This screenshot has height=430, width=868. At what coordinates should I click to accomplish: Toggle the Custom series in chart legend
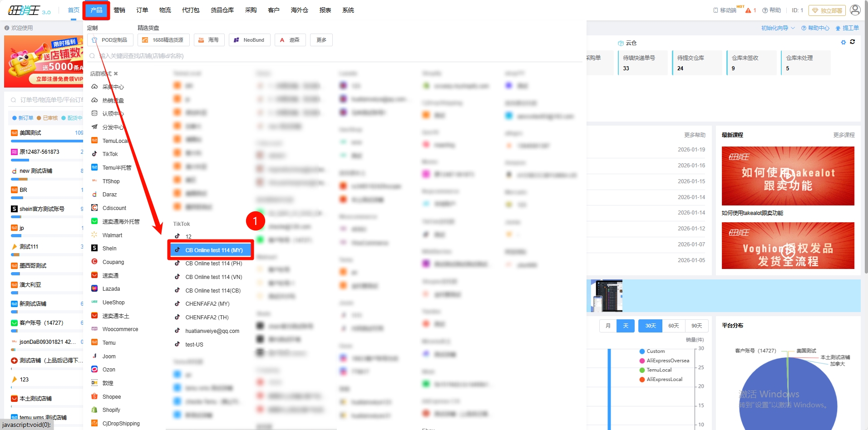pyautogui.click(x=655, y=352)
